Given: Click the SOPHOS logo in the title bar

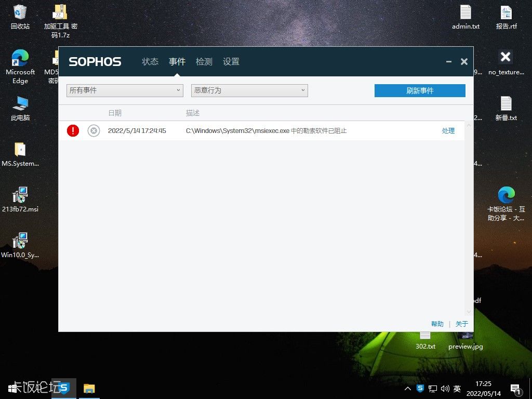Looking at the screenshot, I should tap(95, 61).
